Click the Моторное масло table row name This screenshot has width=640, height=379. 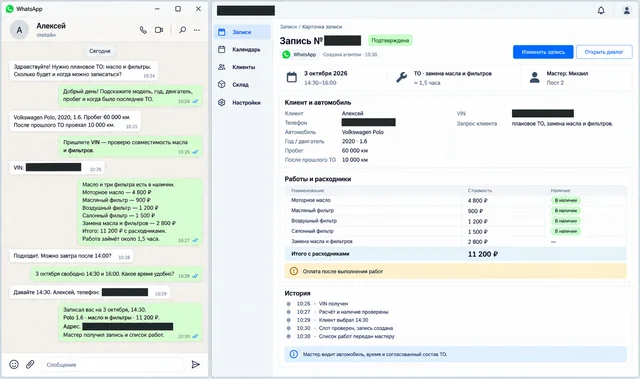pos(311,200)
